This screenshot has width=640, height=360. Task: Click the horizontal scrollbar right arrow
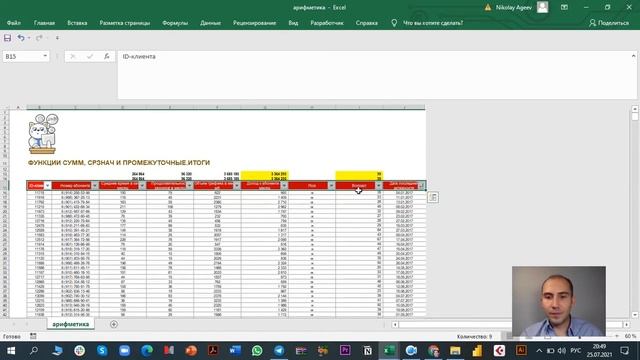(x=626, y=324)
